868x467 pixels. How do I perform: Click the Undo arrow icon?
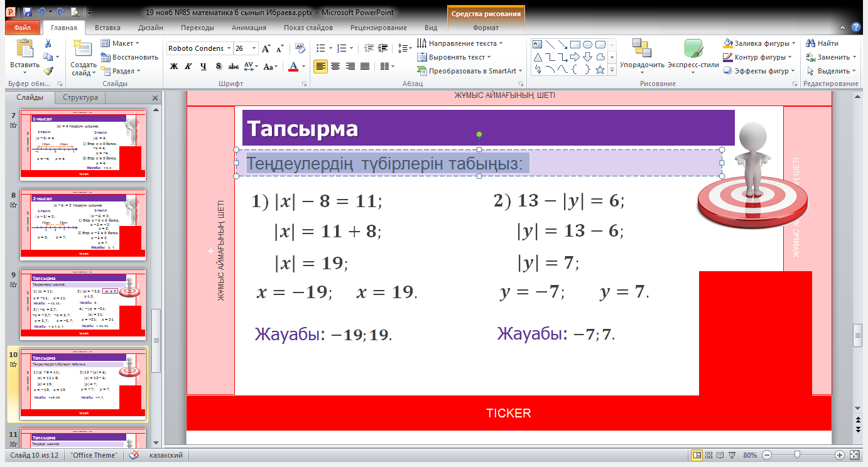point(41,12)
